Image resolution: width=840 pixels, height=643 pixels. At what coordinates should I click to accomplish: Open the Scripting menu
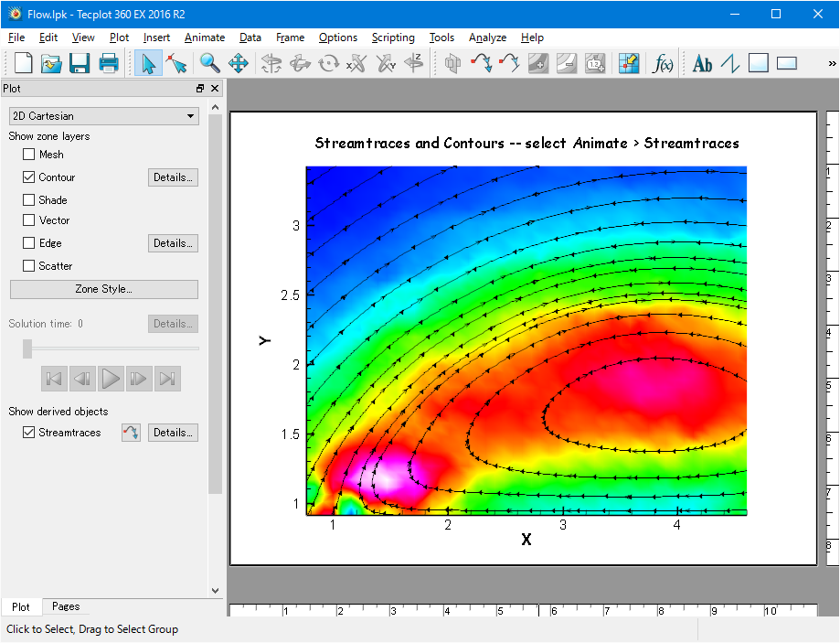(x=393, y=38)
